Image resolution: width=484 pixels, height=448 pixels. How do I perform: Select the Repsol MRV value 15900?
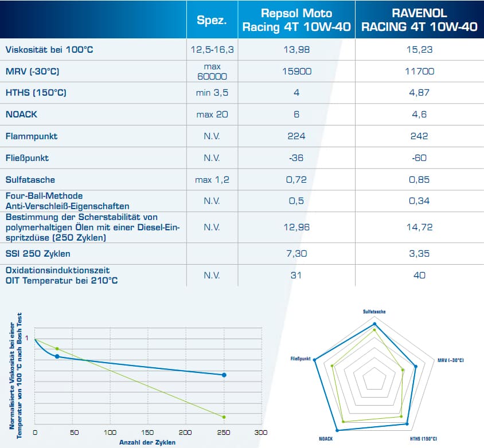pos(296,72)
